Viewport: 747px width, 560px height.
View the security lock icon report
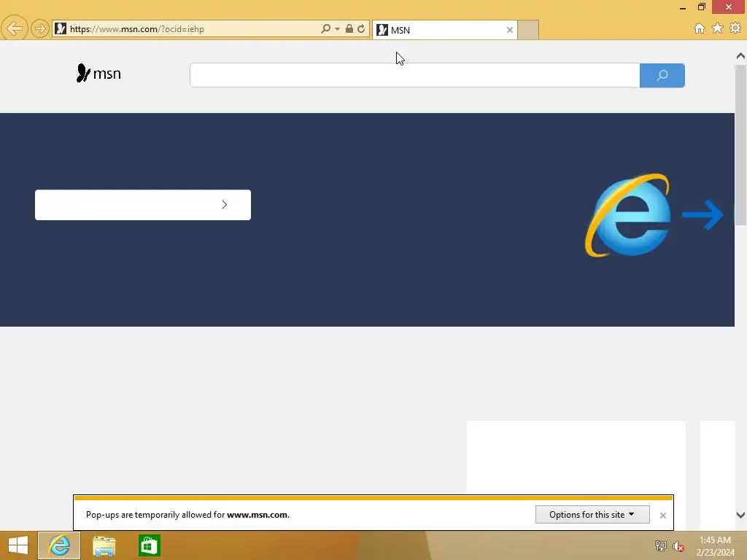coord(349,28)
